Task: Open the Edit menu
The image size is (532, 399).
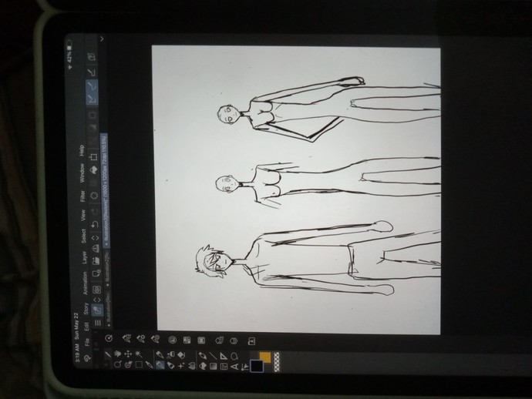Action: 87,326
